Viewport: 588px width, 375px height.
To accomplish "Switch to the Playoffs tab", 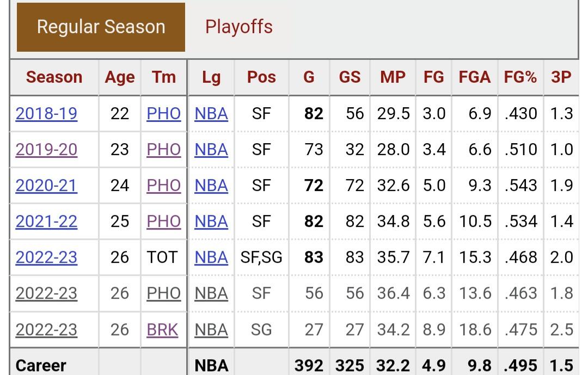I will (x=238, y=27).
